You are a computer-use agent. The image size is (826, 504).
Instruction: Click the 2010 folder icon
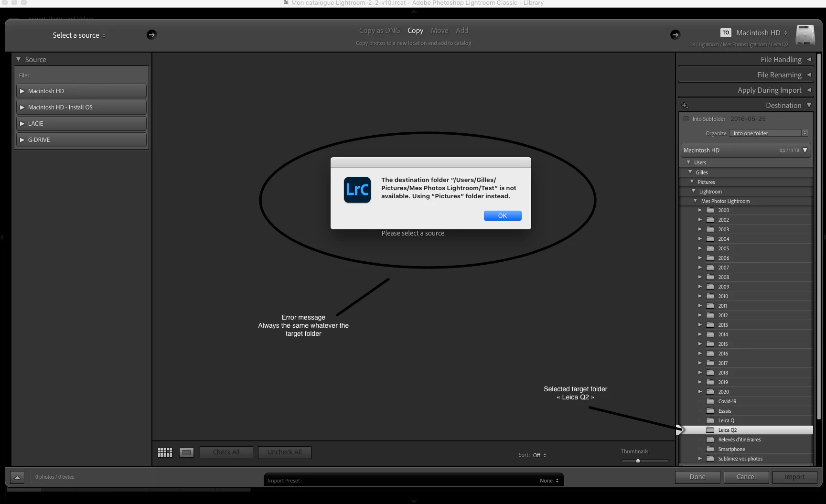(x=710, y=296)
